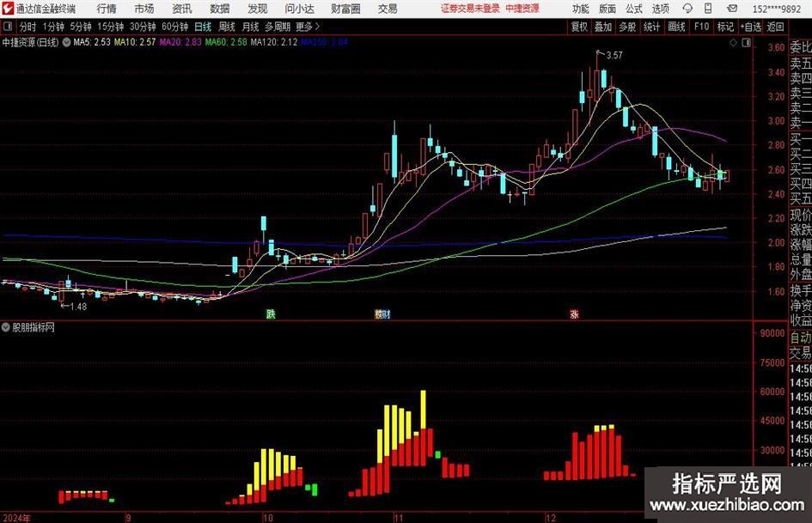The height and width of the screenshot is (523, 812).
Task: Switch to 1分钟 period
Action: click(53, 27)
